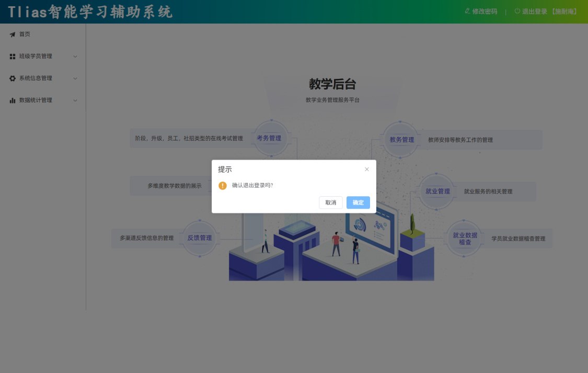Click 多渠道反馈信息的管理 text
Viewport: 588px width, 373px height.
point(147,238)
